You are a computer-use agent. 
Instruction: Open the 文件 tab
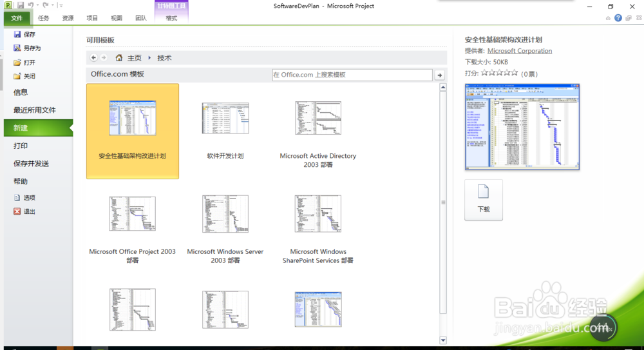[x=17, y=18]
